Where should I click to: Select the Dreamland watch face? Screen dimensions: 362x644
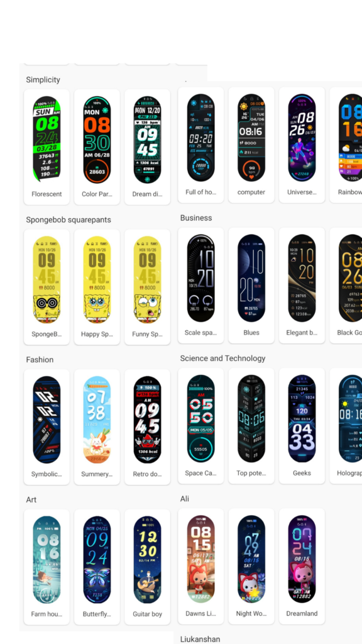click(x=302, y=567)
